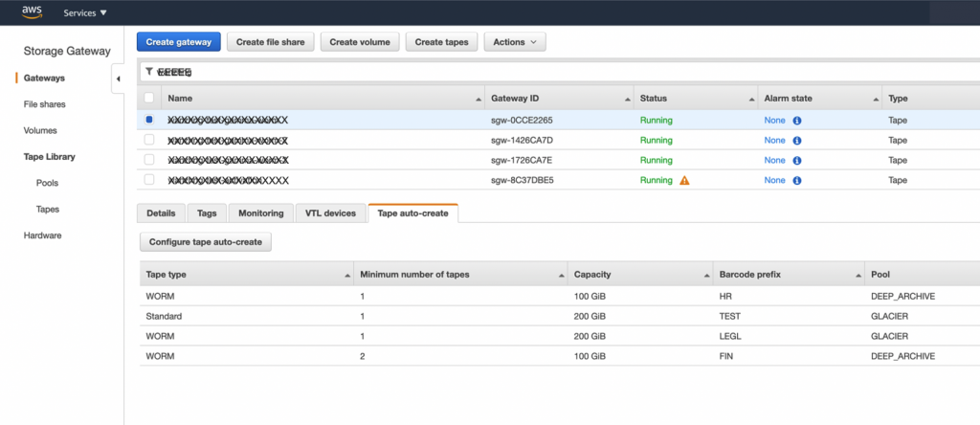The width and height of the screenshot is (980, 425).
Task: Select the Tape auto-create tab
Action: click(x=413, y=213)
